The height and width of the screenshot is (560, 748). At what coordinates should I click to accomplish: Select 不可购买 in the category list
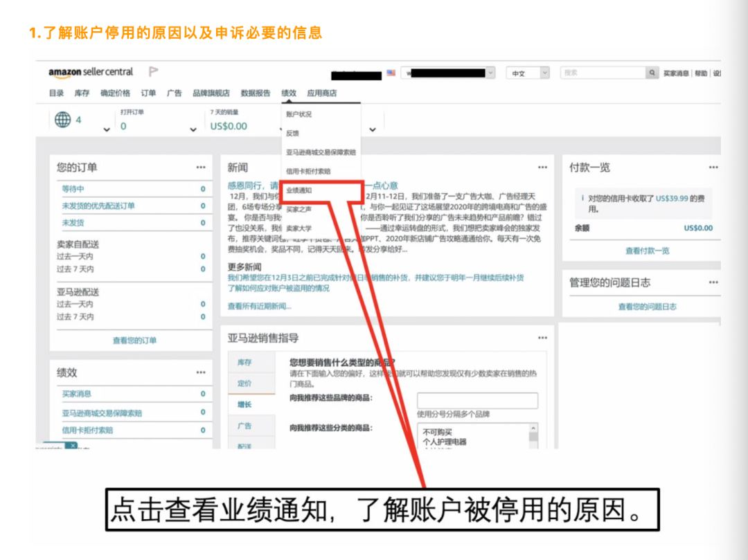click(x=437, y=432)
